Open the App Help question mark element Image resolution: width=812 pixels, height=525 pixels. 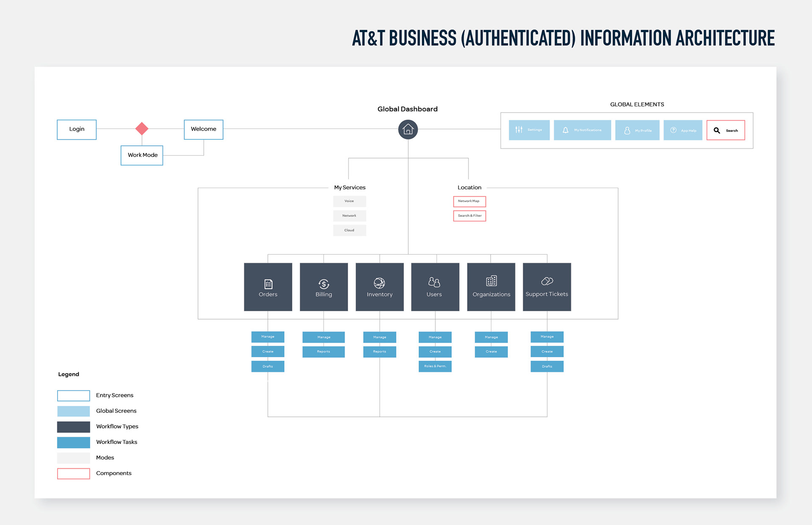coord(683,130)
